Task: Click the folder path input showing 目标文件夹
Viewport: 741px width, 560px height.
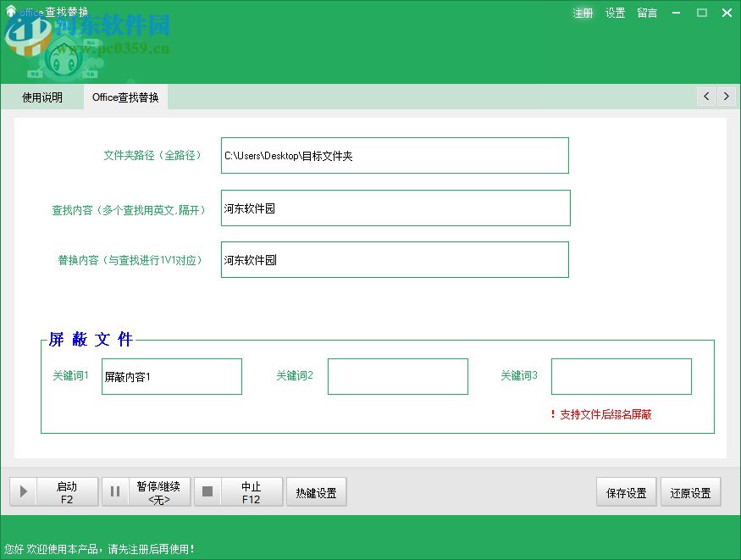Action: tap(394, 155)
